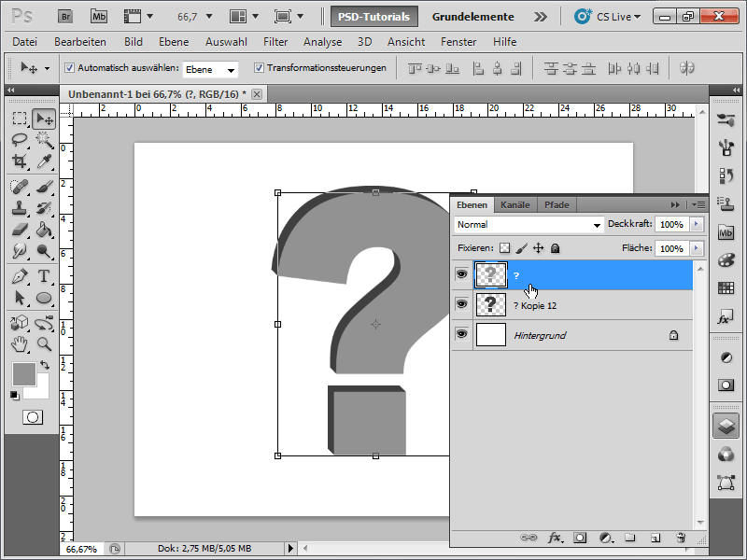
Task: Select the 3D Camera Rotate tool
Action: pos(44,323)
